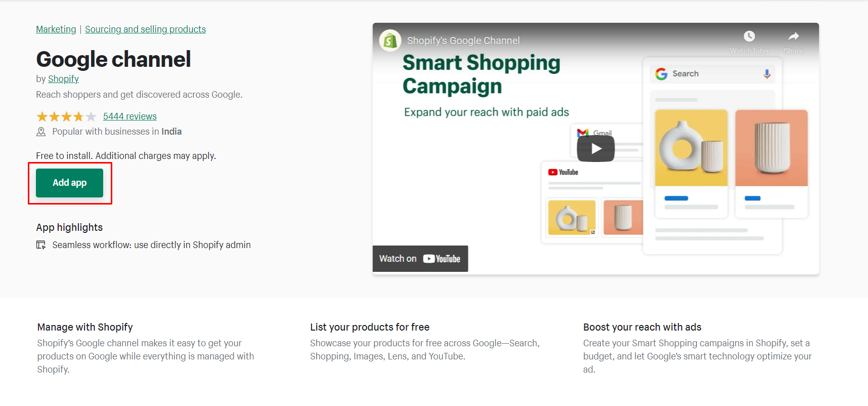Screen dimensions: 868x406
Task: Click the Seamless workflow highlight icon
Action: [41, 245]
